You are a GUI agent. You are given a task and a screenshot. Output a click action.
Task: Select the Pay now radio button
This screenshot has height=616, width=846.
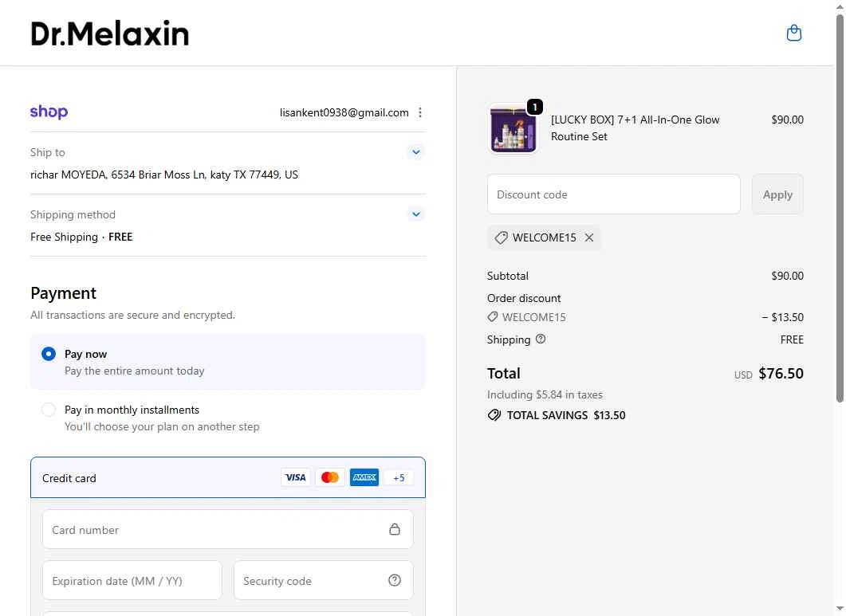tap(49, 354)
